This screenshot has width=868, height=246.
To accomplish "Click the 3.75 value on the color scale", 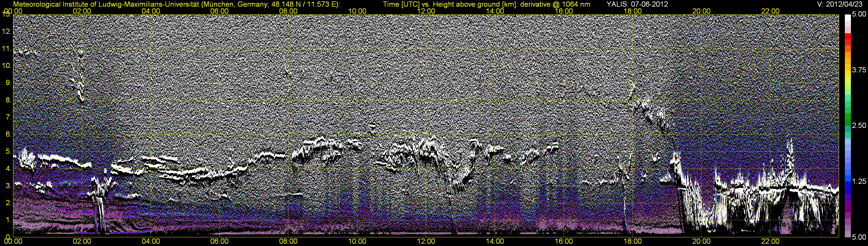I will [x=859, y=70].
